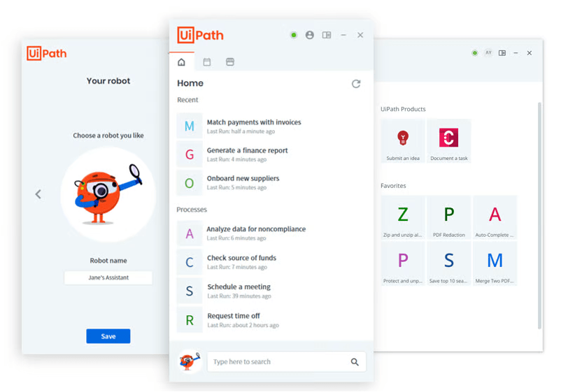This screenshot has width=575, height=392.
Task: Save the robot selection
Action: (108, 336)
